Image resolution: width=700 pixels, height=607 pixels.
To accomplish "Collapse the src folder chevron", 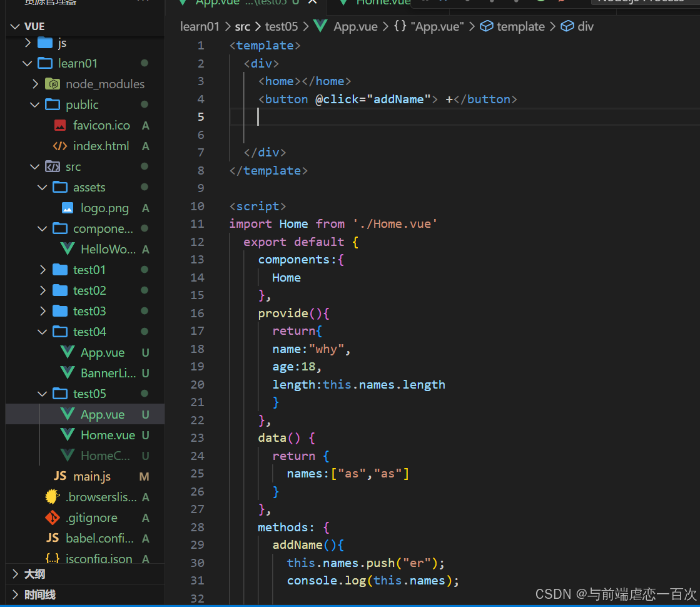I will click(35, 166).
